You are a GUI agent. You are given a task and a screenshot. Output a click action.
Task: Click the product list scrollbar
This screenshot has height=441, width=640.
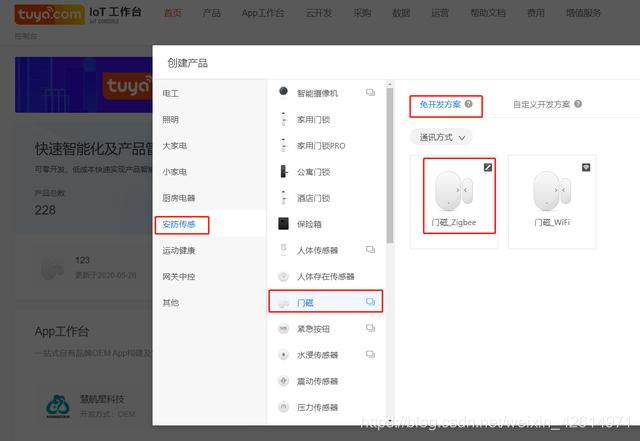point(390,165)
